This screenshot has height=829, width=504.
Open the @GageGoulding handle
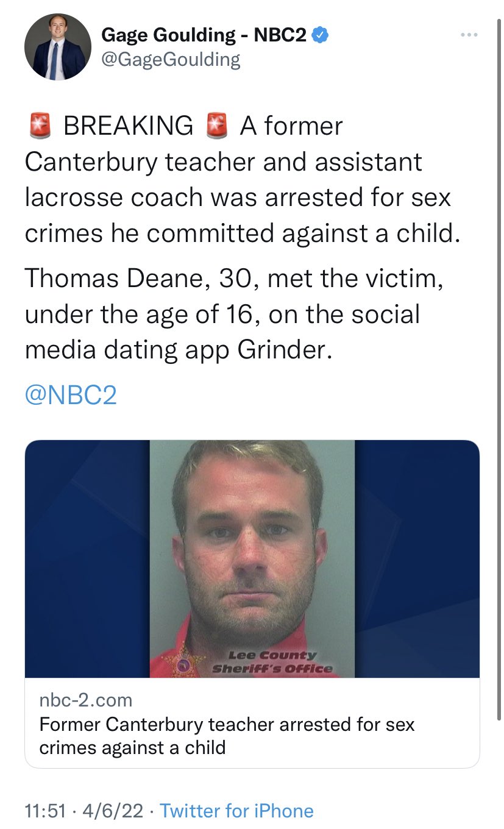(x=171, y=59)
